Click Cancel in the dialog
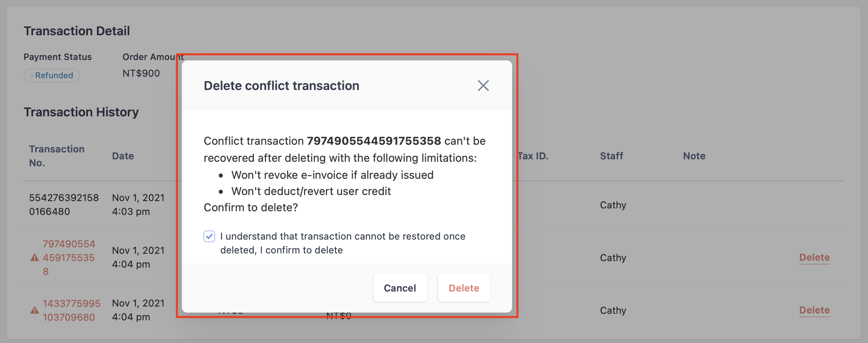 pos(400,288)
